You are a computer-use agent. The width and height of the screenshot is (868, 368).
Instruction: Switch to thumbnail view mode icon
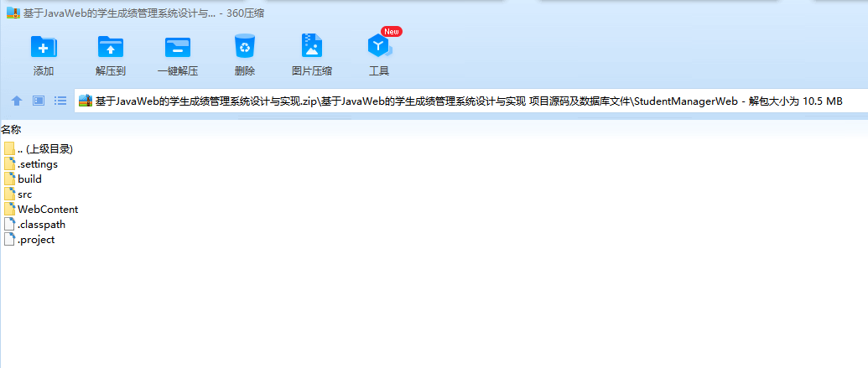click(x=39, y=101)
